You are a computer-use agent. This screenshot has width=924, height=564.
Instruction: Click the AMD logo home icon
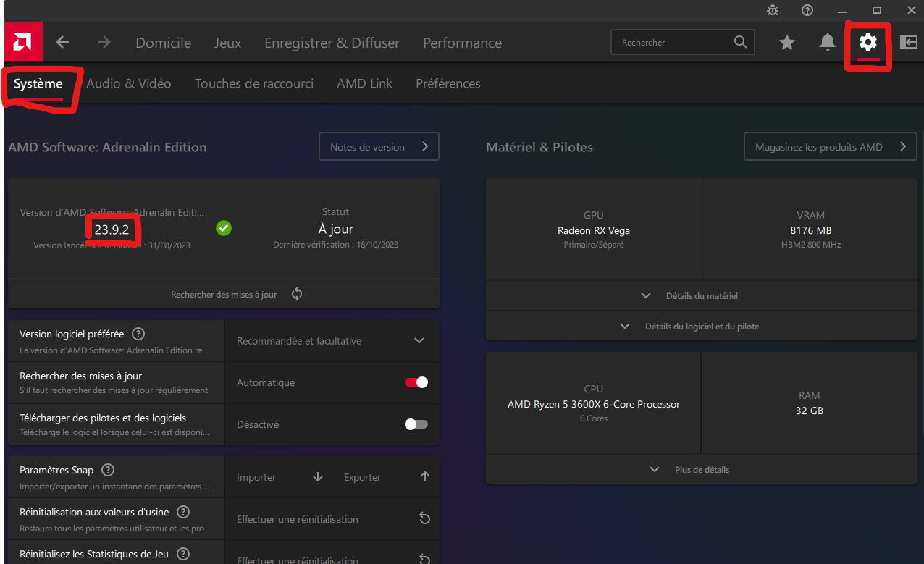pyautogui.click(x=23, y=43)
